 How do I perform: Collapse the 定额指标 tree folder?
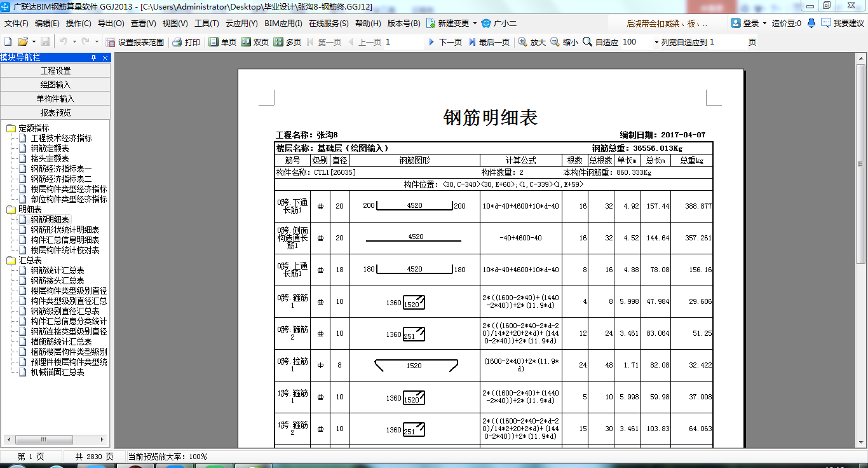pos(11,128)
